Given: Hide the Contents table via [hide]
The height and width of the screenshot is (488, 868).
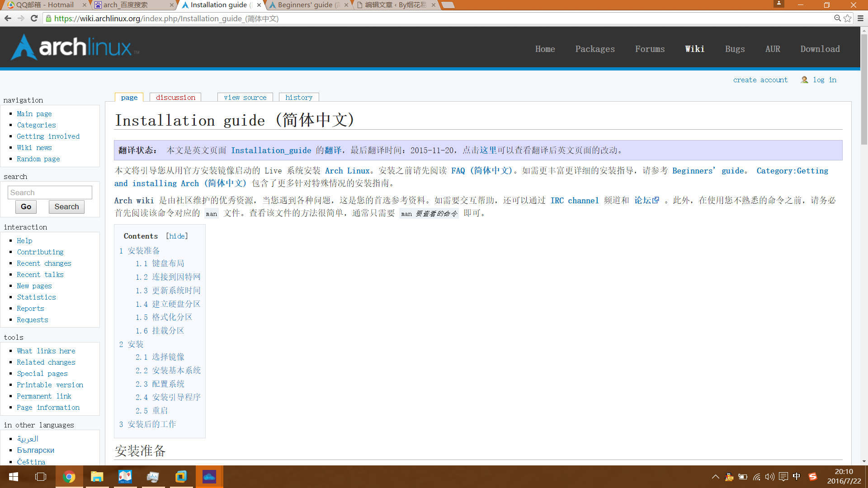Looking at the screenshot, I should click(x=177, y=236).
